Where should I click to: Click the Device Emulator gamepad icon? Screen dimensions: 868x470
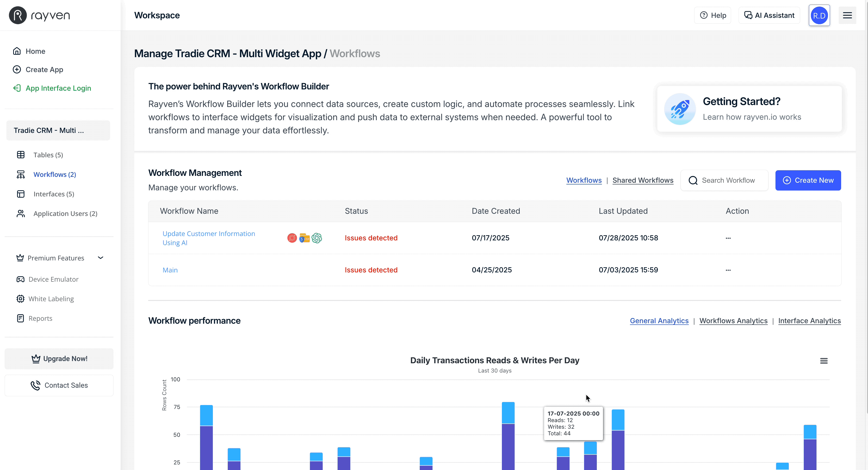click(x=21, y=279)
